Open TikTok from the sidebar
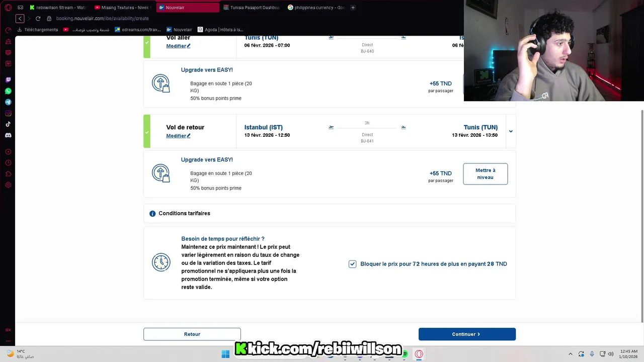The width and height of the screenshot is (644, 362). [8, 124]
